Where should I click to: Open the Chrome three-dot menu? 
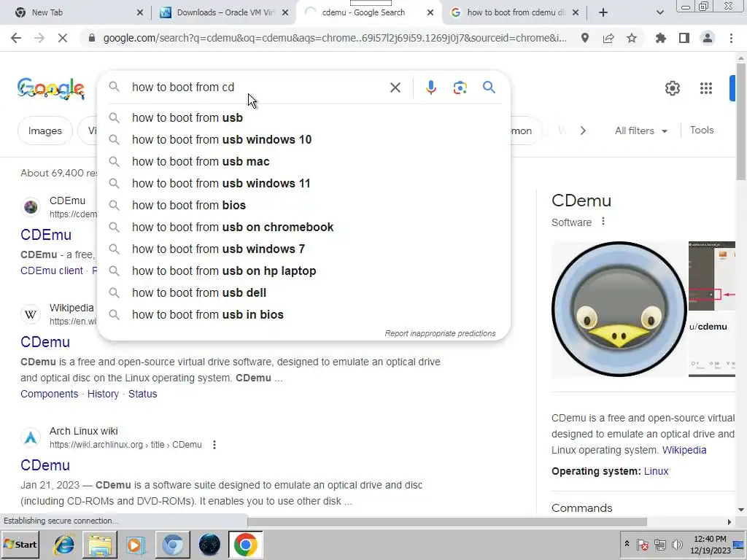coord(731,38)
